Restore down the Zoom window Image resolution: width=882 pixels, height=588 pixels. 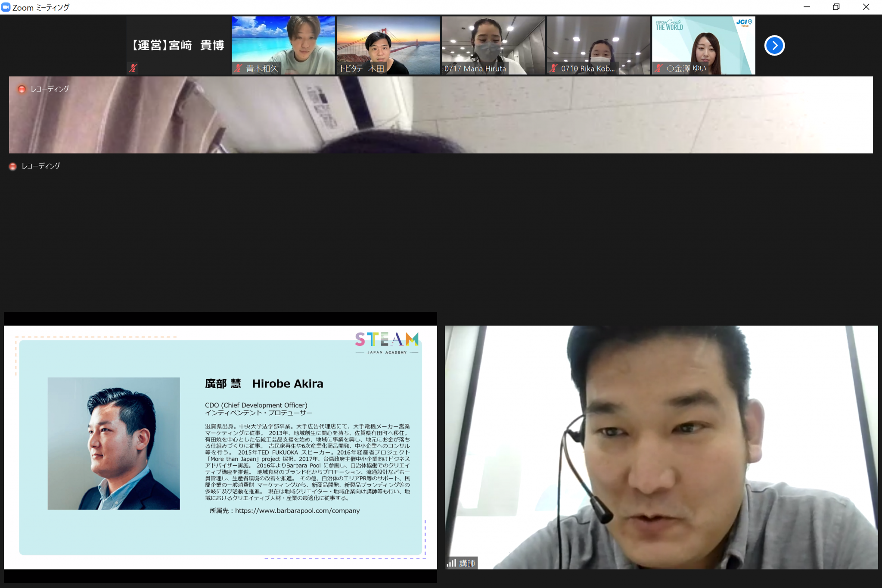click(836, 7)
